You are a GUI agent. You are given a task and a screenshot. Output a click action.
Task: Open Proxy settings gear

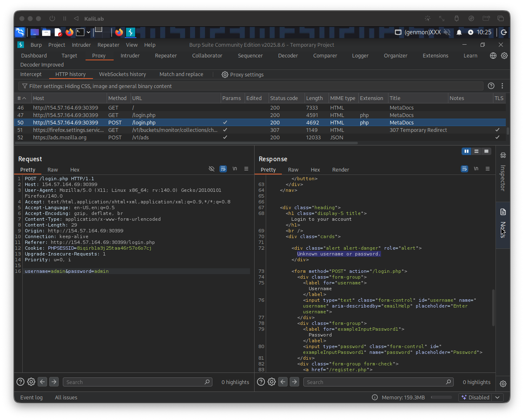point(225,75)
